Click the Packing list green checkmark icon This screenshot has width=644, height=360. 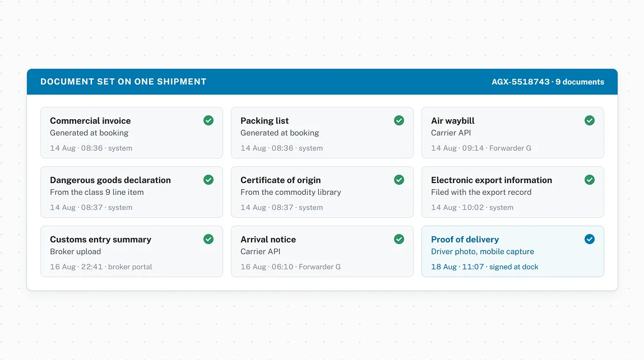(399, 120)
